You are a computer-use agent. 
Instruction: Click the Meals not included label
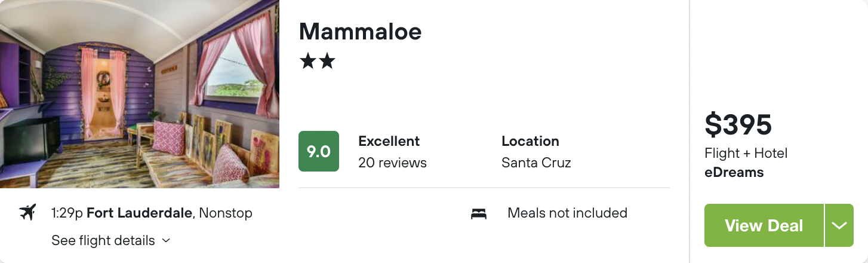pos(567,213)
